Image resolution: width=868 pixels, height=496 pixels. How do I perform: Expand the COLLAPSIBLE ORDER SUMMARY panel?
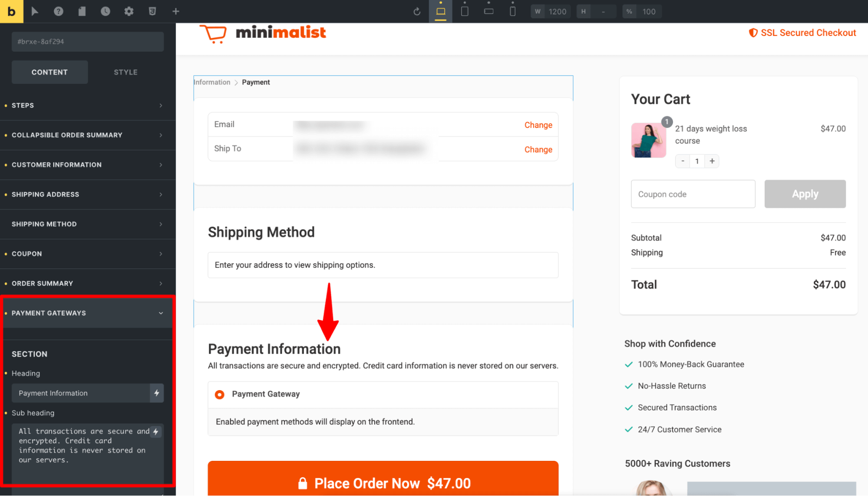click(x=86, y=135)
